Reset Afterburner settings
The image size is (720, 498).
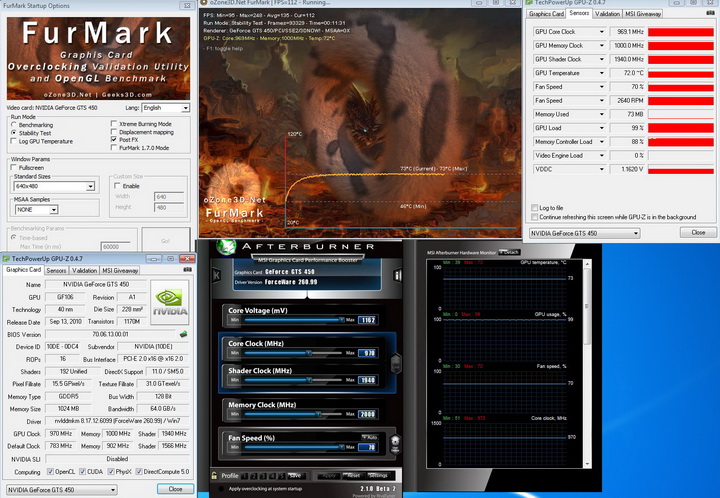click(x=354, y=476)
